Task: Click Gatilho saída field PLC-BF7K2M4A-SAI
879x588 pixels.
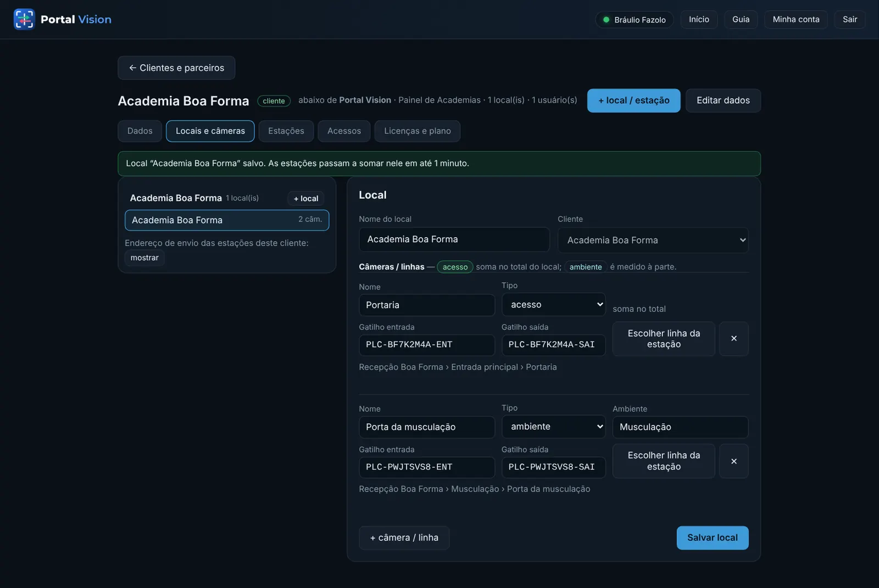Action: tap(553, 345)
